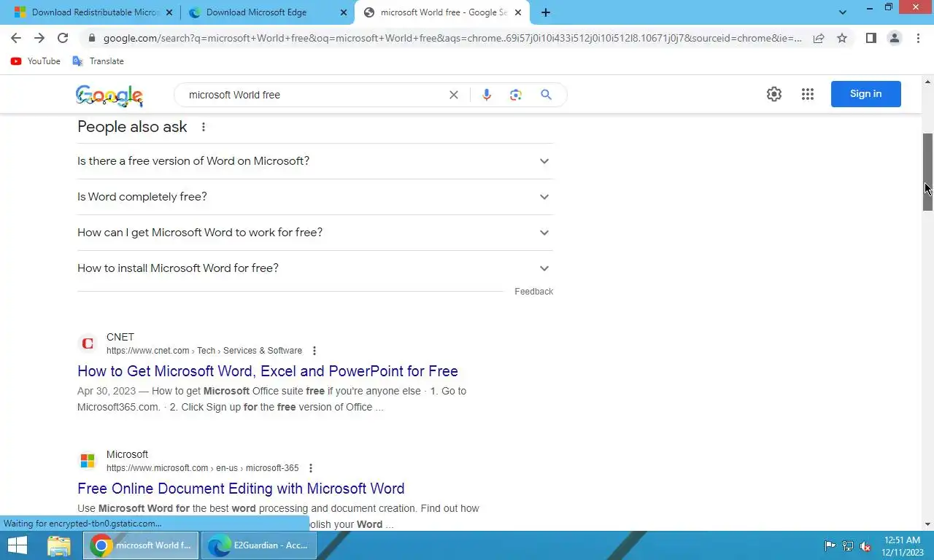The width and height of the screenshot is (934, 560).
Task: Open People also ask options menu
Action: pyautogui.click(x=204, y=127)
